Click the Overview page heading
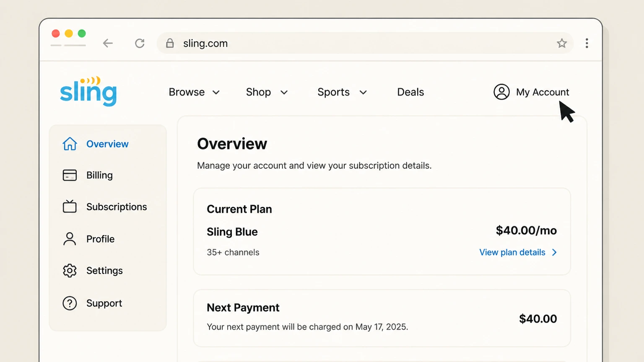644x362 pixels. pos(232,144)
